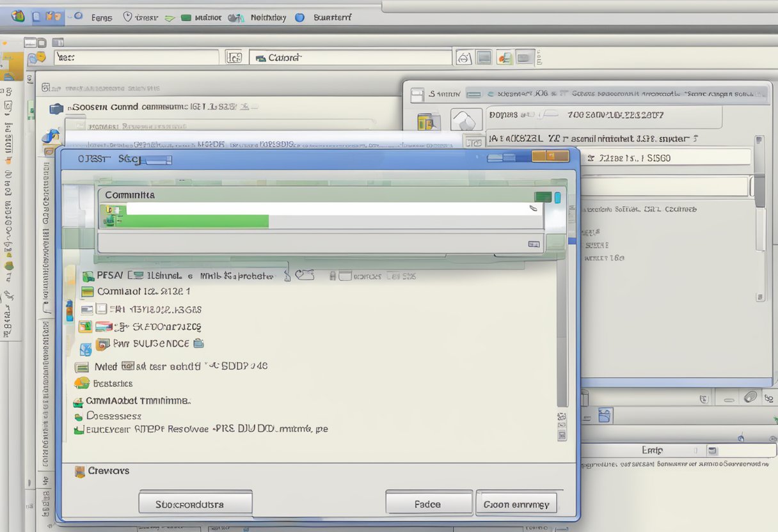Toggle the checkbox in the 'SH' list row
The image size is (778, 532).
(x=101, y=309)
